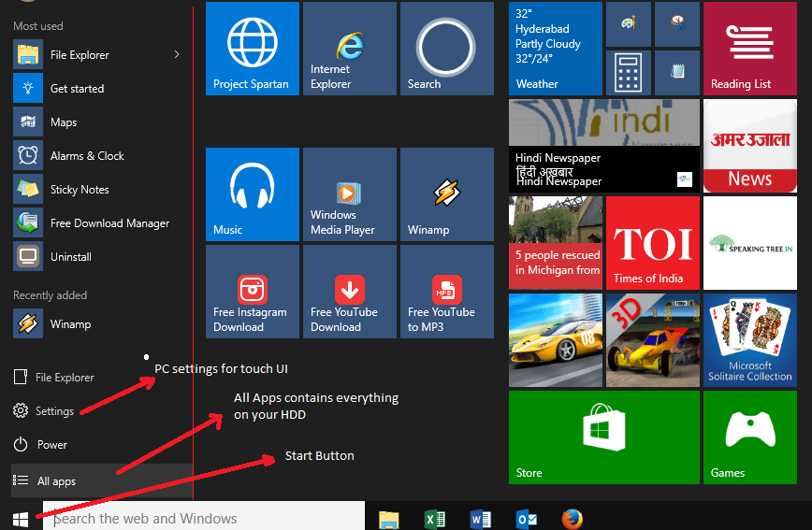Open Uninstall from the Most used list
This screenshot has height=530, width=812.
(101, 257)
